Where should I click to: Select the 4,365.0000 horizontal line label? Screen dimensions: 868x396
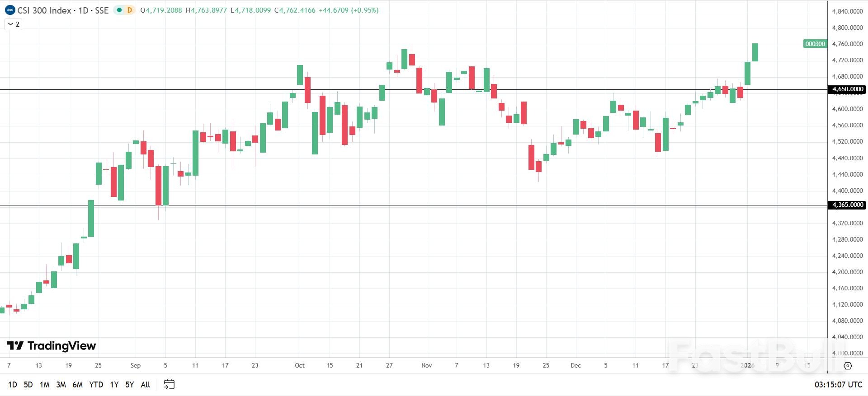click(848, 205)
